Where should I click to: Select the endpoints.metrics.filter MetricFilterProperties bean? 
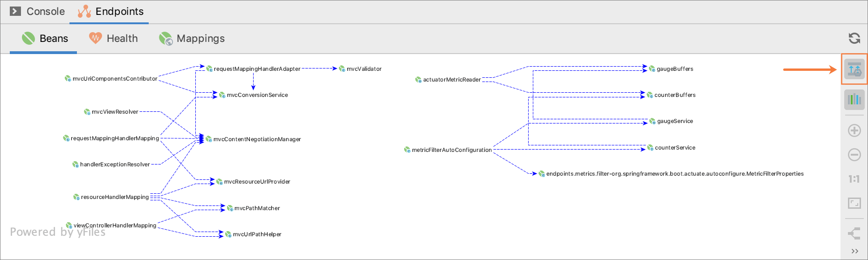(x=671, y=174)
